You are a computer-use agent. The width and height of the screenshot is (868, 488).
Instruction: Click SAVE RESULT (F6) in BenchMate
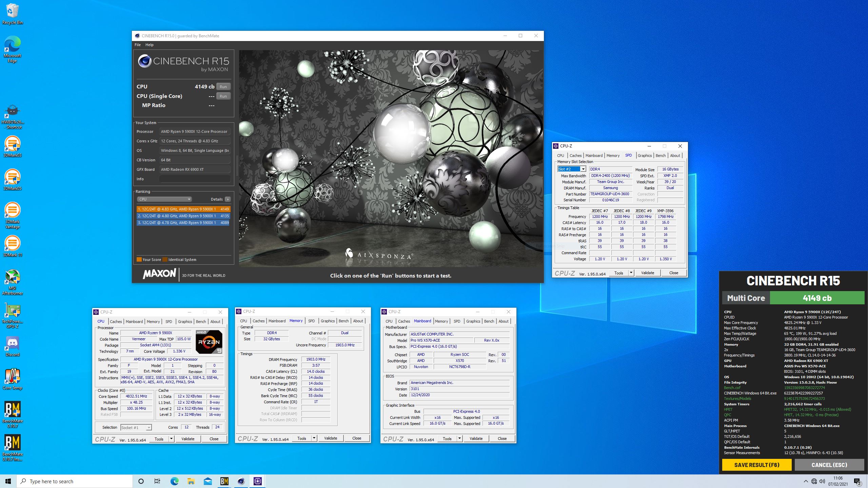tap(757, 465)
